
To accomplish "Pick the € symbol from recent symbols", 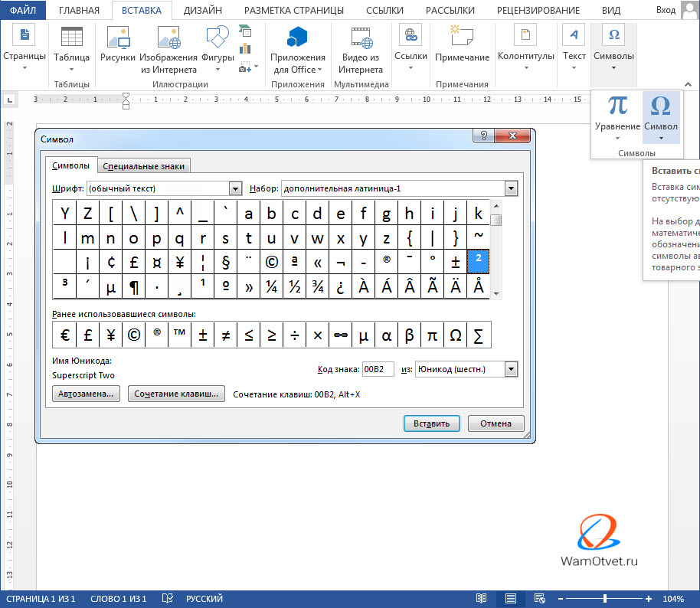I will [x=65, y=335].
